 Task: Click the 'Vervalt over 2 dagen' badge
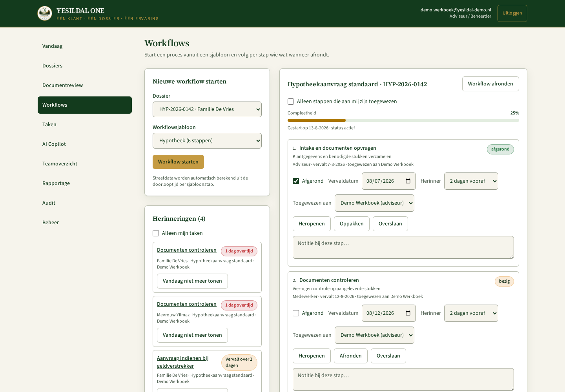pyautogui.click(x=239, y=363)
